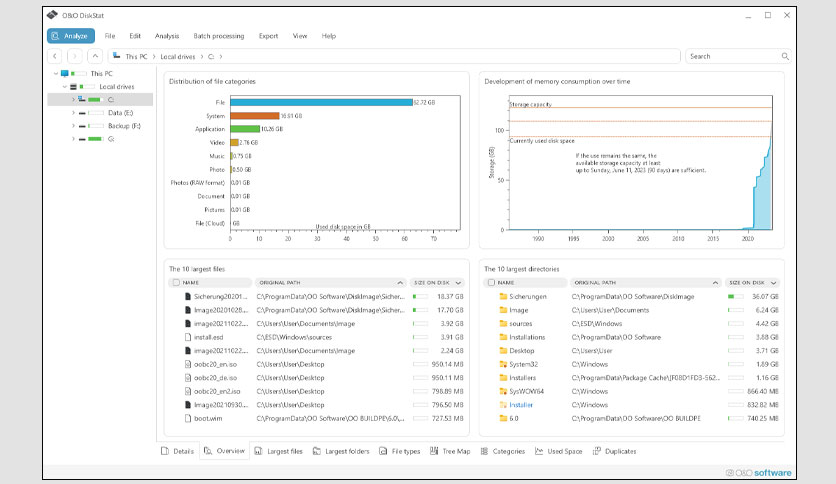Select Backup (F:) drive in tree
Viewport: 836px width, 484px height.
[124, 126]
